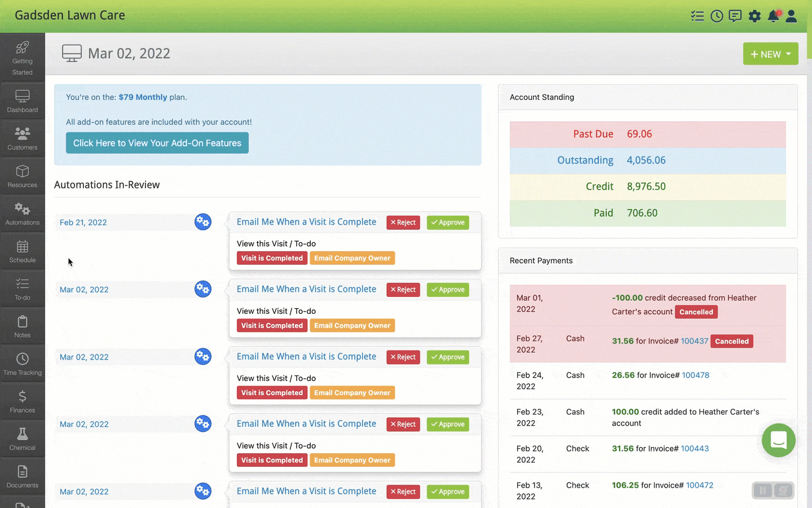Open Notes in the sidebar
This screenshot has height=508, width=812.
pos(23,327)
